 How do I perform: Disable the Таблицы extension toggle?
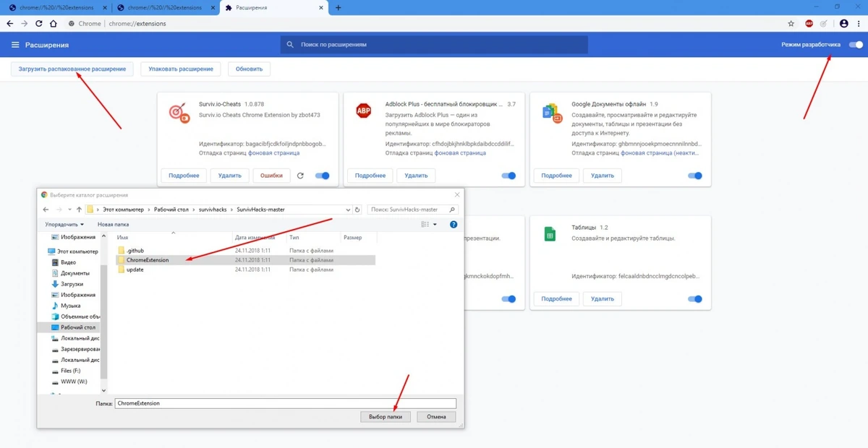[x=695, y=298]
